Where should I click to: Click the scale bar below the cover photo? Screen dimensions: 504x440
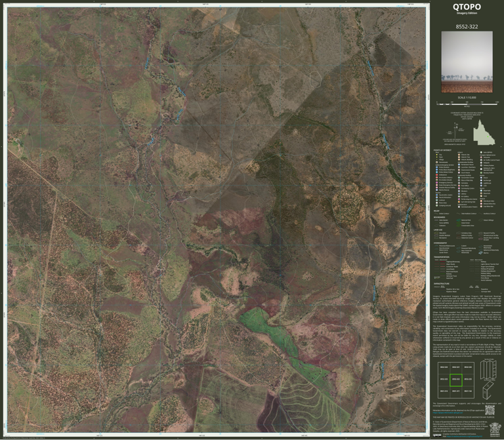coord(467,104)
